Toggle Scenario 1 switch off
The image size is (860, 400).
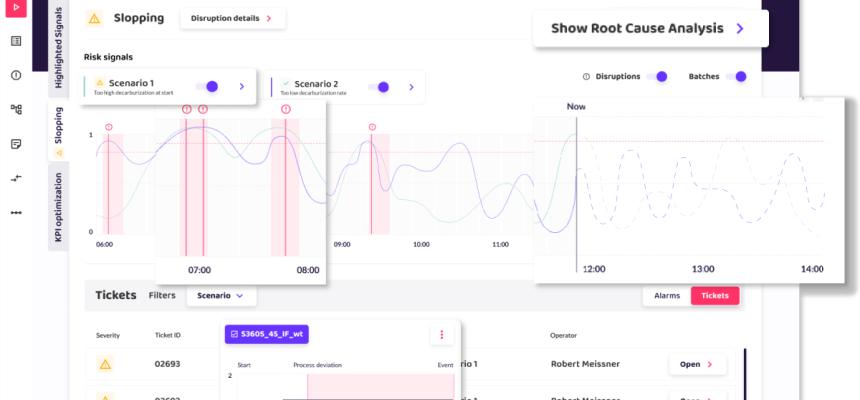coord(207,86)
